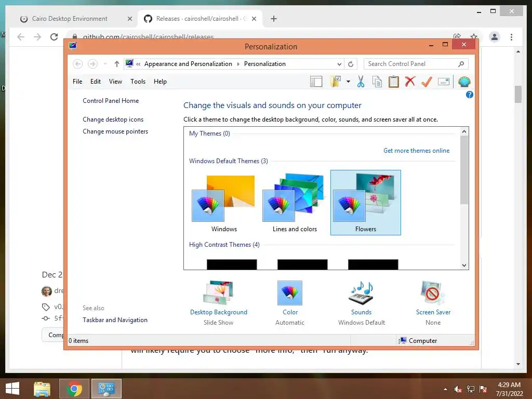532x399 pixels.
Task: Click Get more themes online
Action: pyautogui.click(x=416, y=151)
